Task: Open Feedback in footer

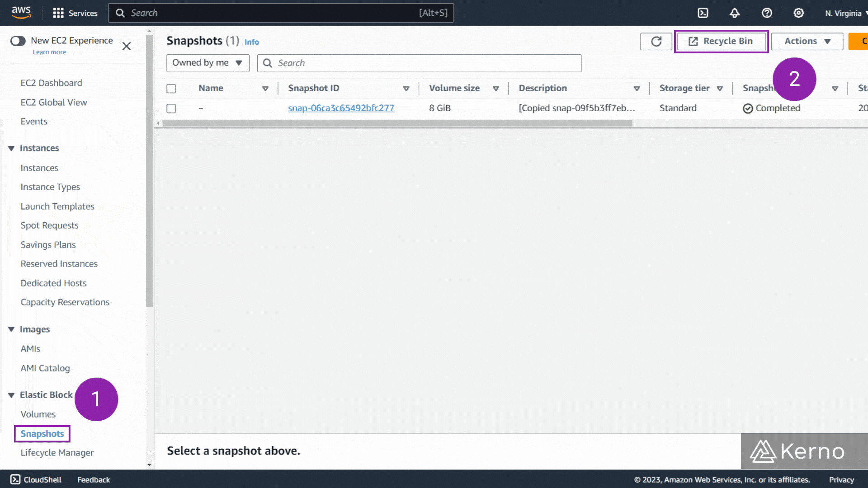Action: click(x=94, y=480)
